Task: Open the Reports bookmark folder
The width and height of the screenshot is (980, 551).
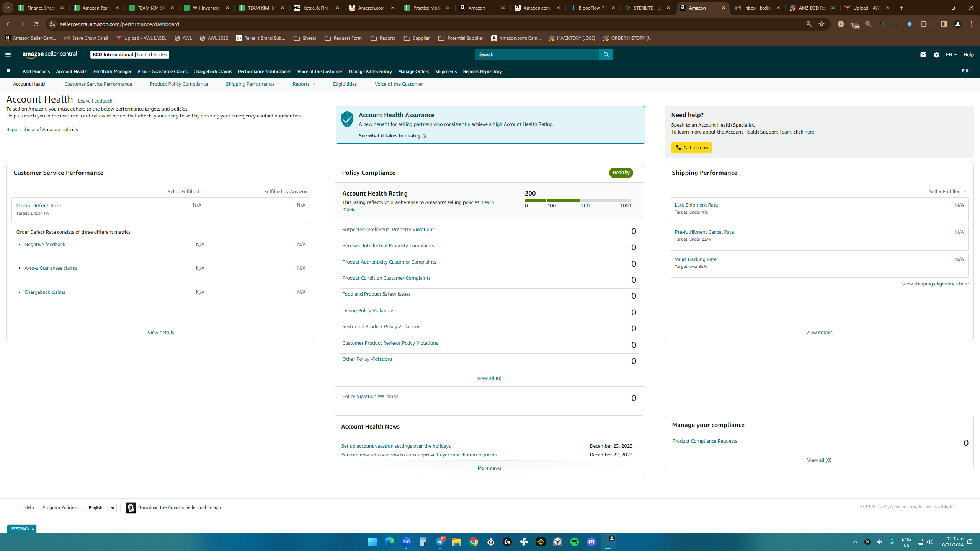Action: pos(383,38)
